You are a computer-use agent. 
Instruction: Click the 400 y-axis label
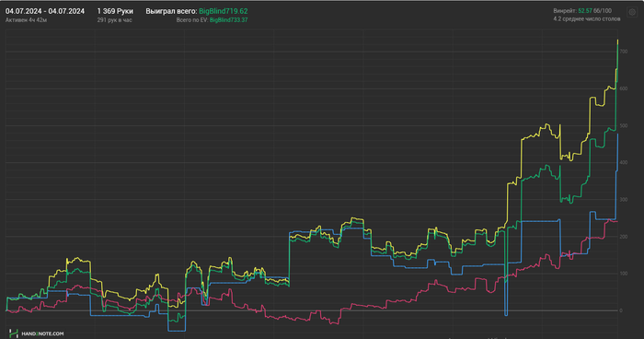624,162
